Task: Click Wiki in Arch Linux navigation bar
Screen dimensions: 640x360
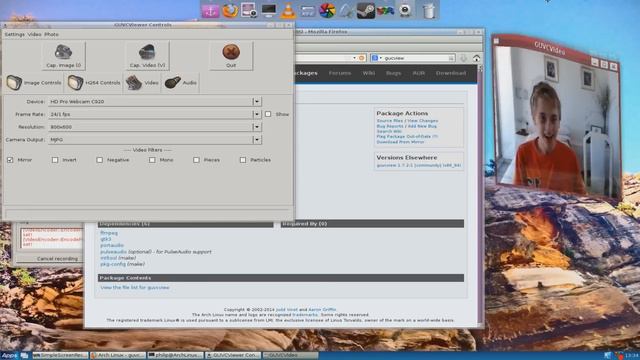Action: click(369, 73)
